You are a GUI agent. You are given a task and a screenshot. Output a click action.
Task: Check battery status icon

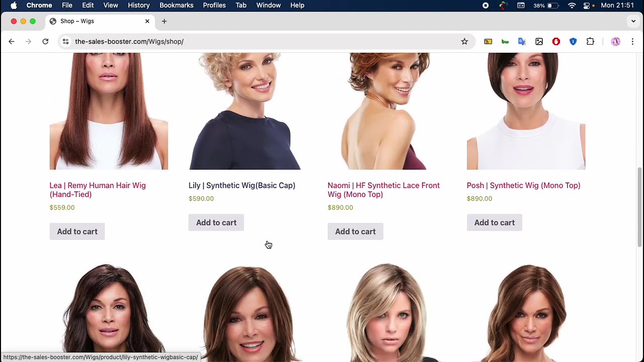553,5
